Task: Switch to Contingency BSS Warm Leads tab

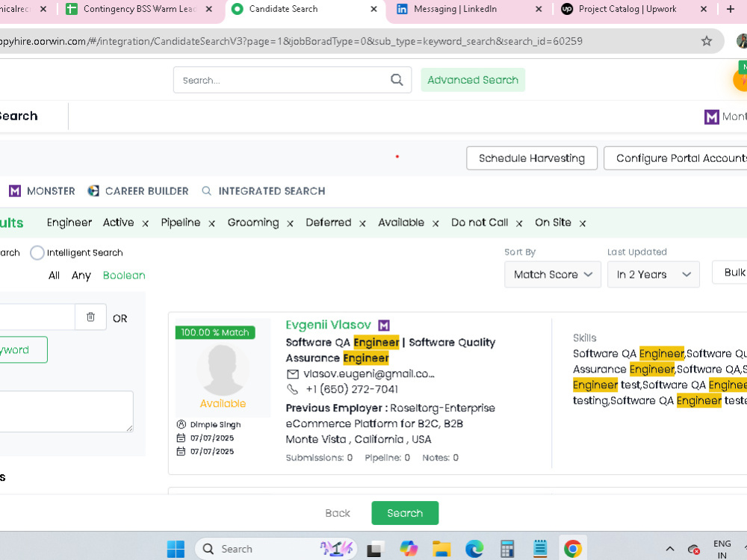Action: coord(139,9)
